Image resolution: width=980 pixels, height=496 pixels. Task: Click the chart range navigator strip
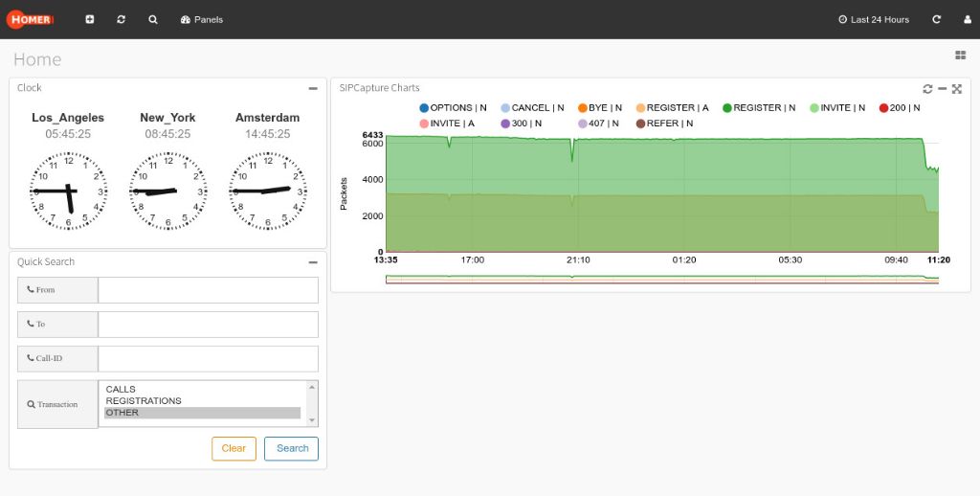661,280
